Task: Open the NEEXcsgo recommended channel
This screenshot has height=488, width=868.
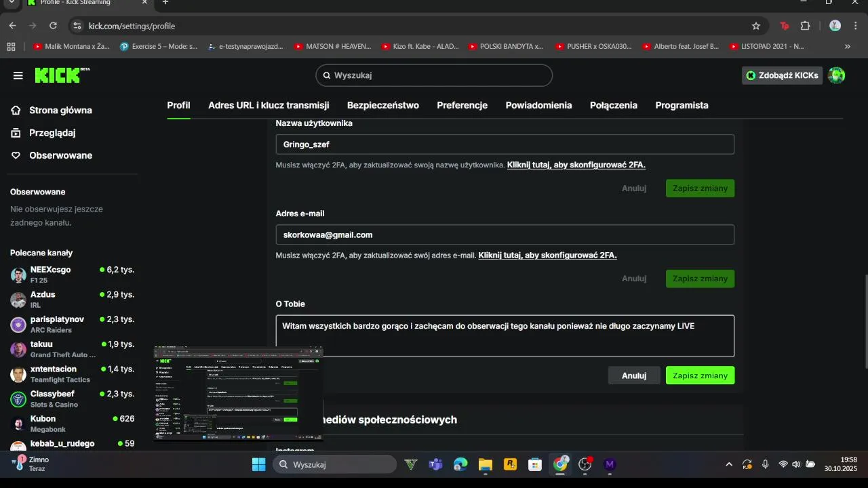Action: pos(72,274)
